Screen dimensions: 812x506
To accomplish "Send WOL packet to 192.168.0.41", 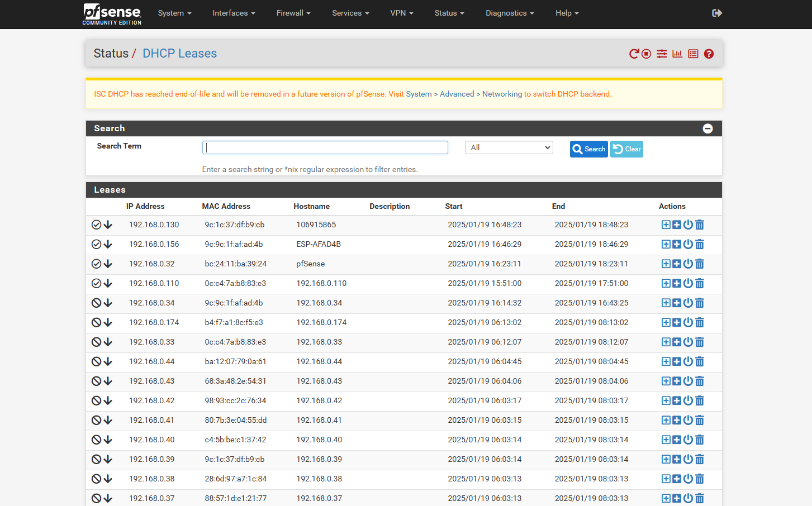I will tap(688, 420).
